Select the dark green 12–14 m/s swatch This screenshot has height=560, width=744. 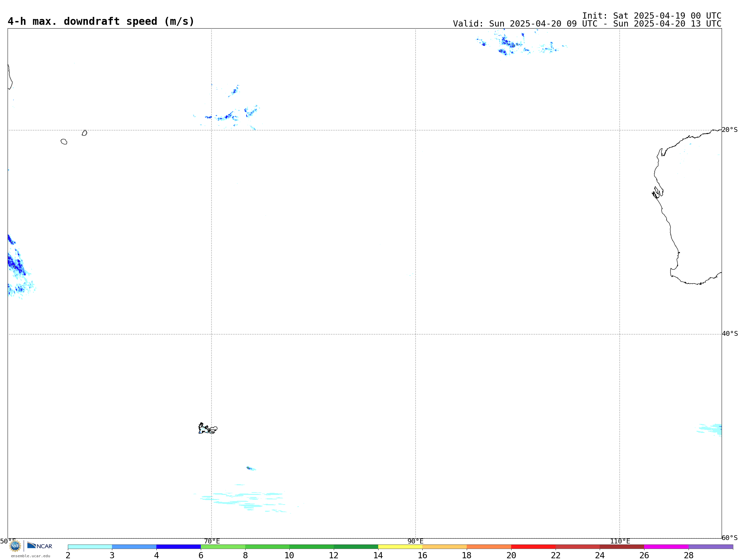point(356,547)
